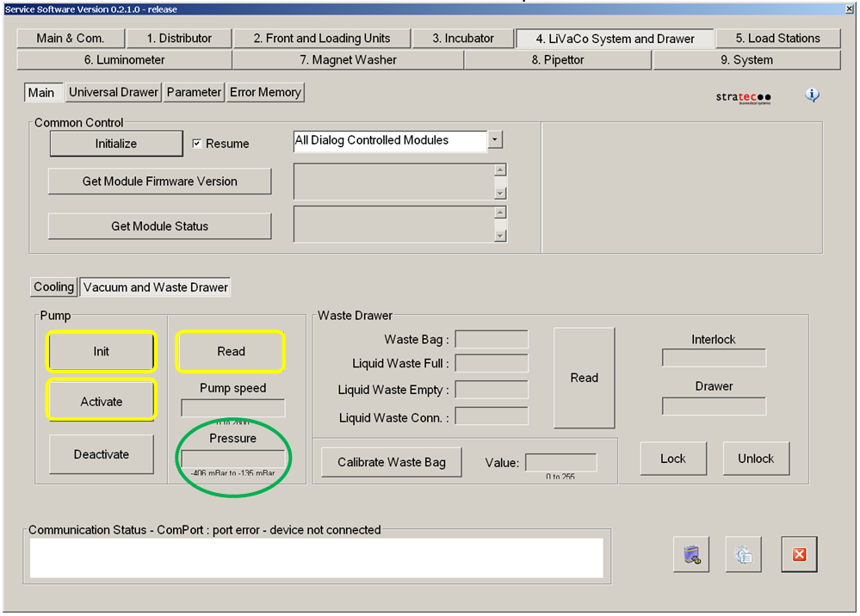Click the purple box with gear icon

point(690,555)
